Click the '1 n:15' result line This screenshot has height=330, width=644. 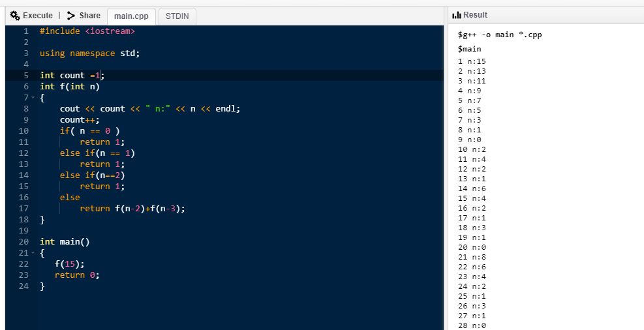click(x=472, y=61)
